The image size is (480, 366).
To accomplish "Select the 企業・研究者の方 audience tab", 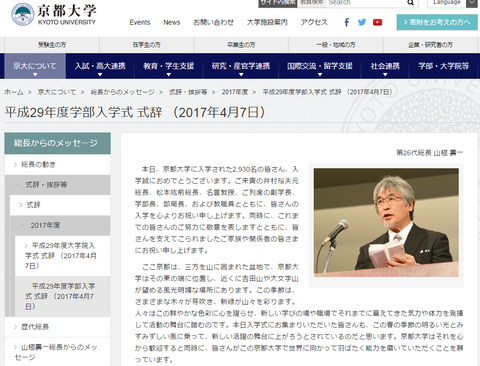I will tap(430, 45).
